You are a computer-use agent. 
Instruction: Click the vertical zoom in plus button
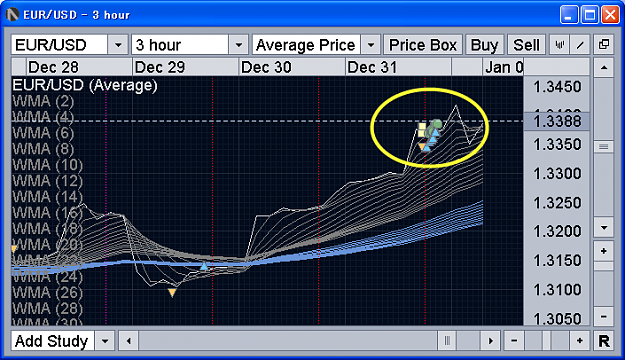point(603,251)
